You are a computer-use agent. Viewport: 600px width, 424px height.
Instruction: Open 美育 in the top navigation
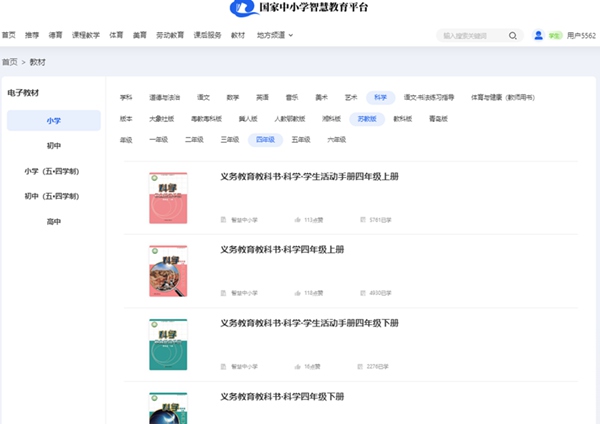pyautogui.click(x=140, y=35)
